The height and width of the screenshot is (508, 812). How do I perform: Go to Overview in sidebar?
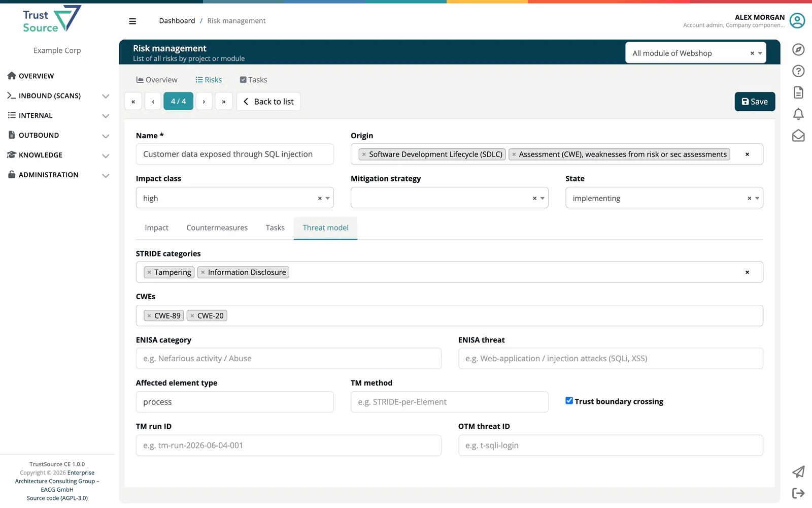(x=31, y=76)
